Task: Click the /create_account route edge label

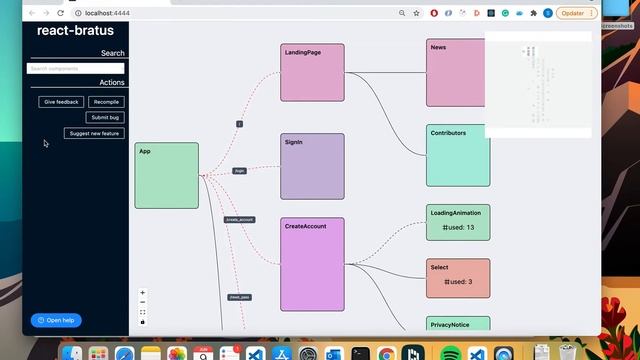Action: (x=240, y=220)
